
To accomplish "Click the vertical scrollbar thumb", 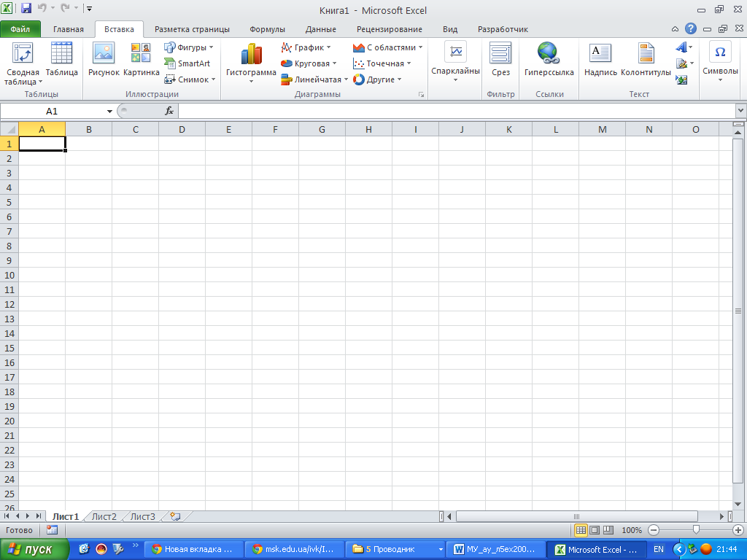I will (x=738, y=311).
